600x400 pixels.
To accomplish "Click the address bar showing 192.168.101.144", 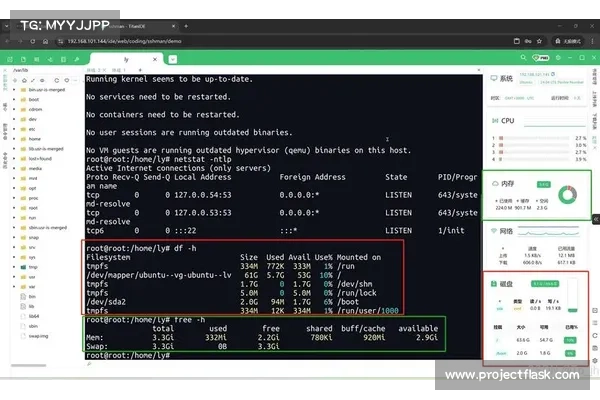I will [x=124, y=41].
